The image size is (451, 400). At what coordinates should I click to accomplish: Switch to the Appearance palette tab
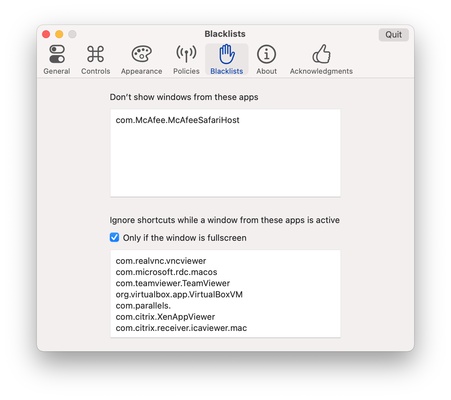[141, 60]
